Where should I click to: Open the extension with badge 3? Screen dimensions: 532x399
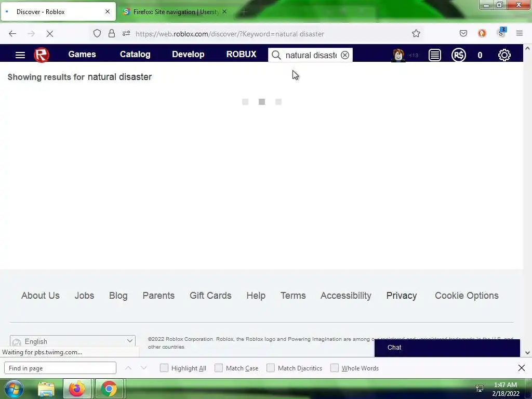(x=501, y=33)
